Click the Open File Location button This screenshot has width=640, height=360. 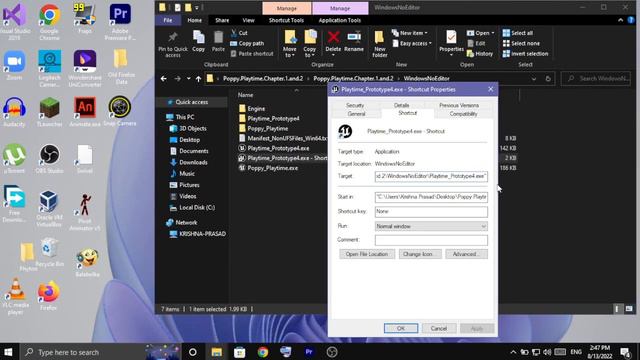(367, 254)
